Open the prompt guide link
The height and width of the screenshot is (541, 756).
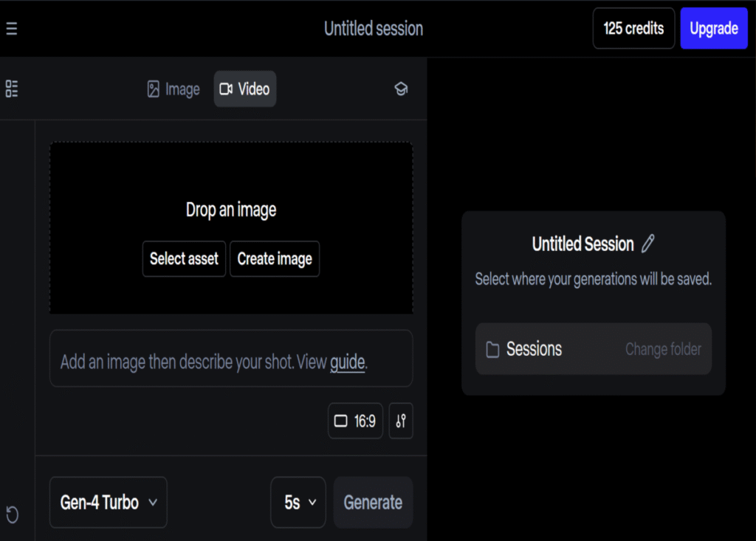point(347,362)
